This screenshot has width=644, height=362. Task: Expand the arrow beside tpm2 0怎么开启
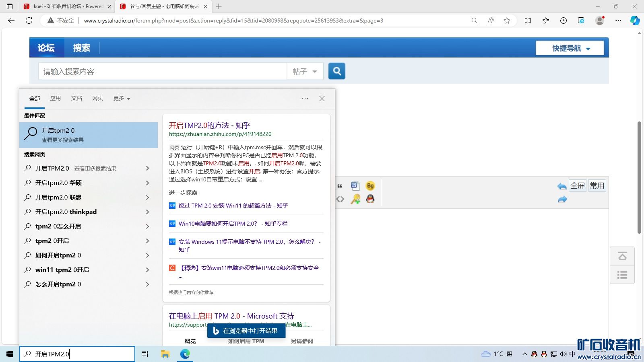click(147, 226)
